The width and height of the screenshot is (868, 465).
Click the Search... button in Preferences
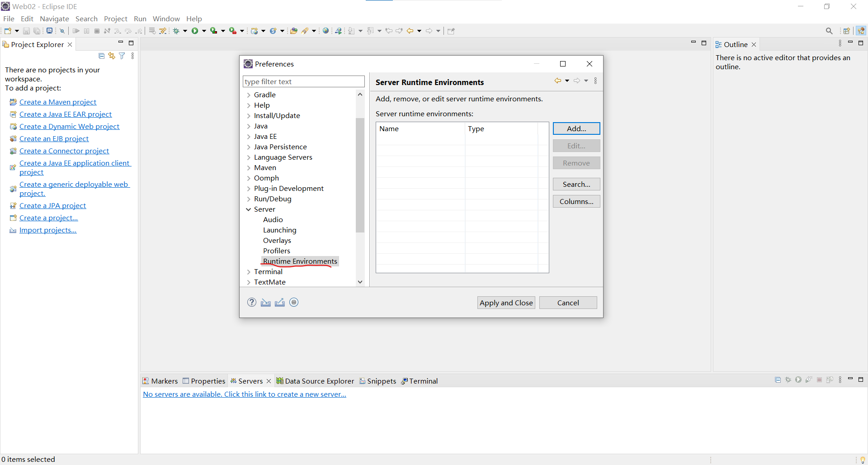pyautogui.click(x=576, y=184)
